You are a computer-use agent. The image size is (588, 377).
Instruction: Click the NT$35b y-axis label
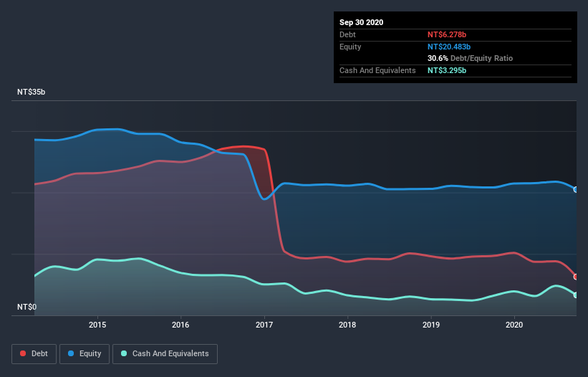pos(31,92)
